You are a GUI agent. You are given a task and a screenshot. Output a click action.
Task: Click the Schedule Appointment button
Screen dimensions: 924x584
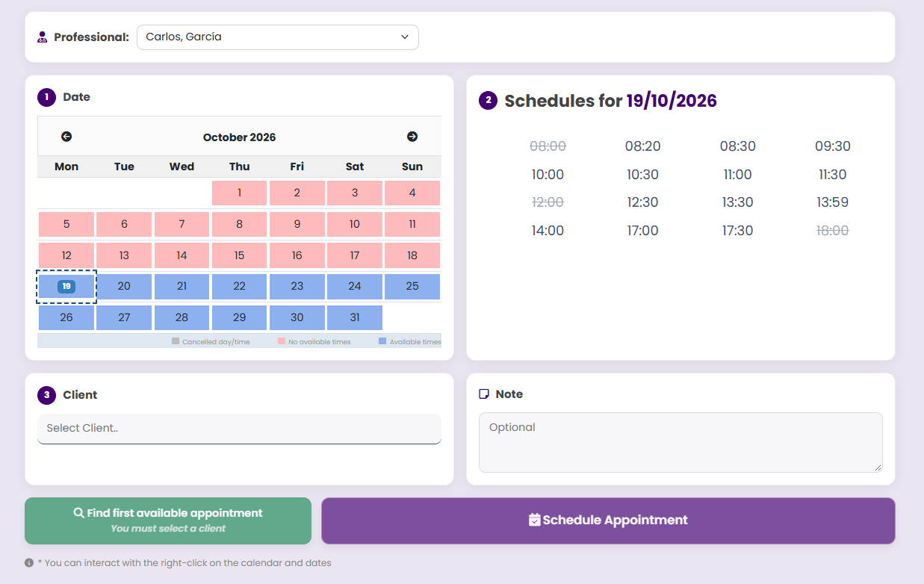[608, 521]
